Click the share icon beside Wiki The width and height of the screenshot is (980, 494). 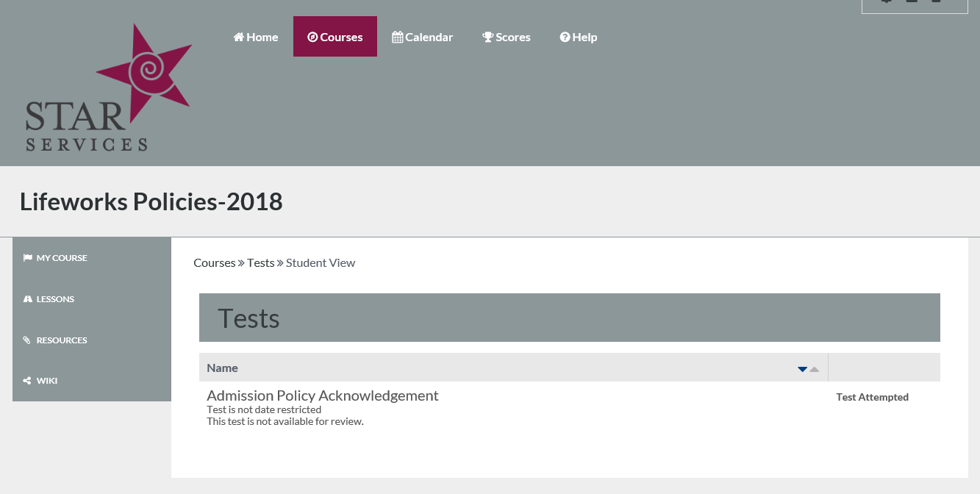point(28,381)
